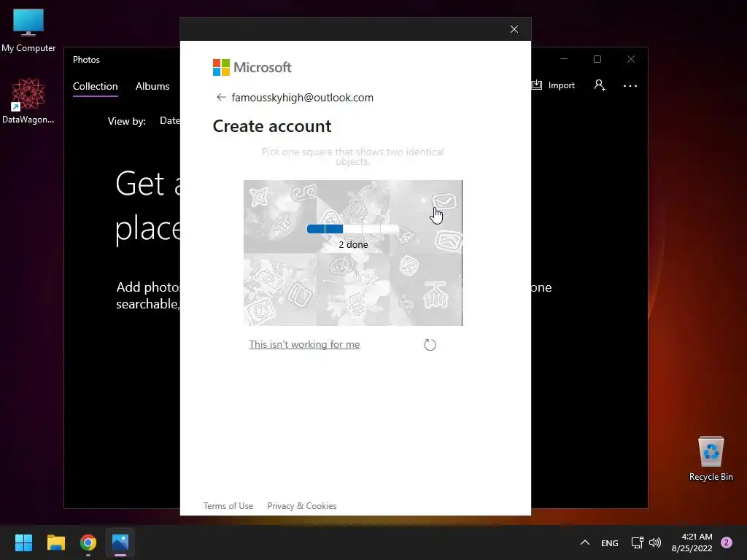Screen dimensions: 747x560
Task: Open File Explorer from the taskbar
Action: click(55, 542)
